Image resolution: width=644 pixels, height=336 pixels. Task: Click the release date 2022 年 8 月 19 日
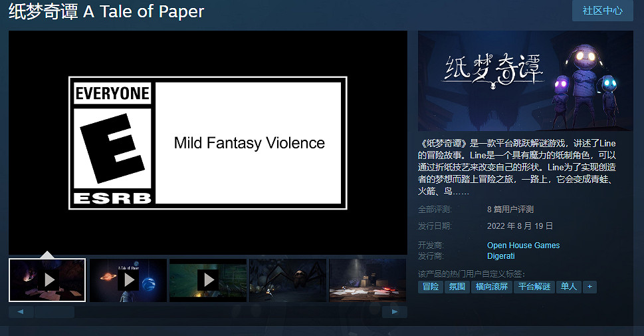point(520,226)
